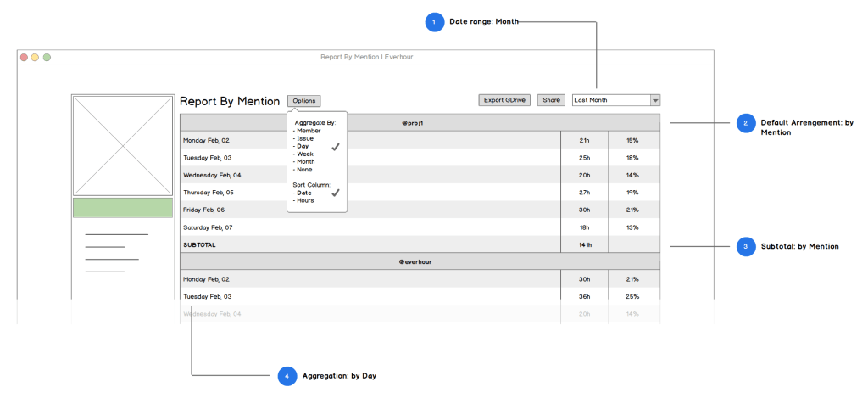Click the Options button
The height and width of the screenshot is (415, 868).
303,101
